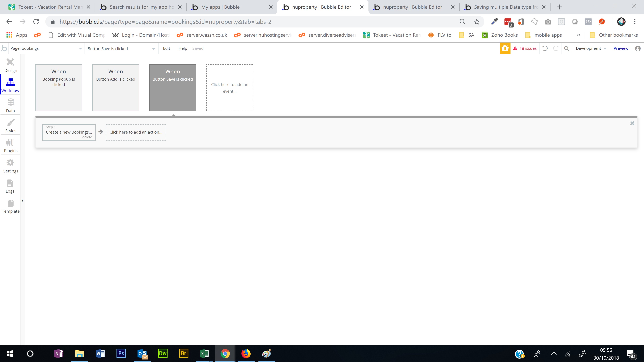Open the Settings gear in sidebar
This screenshot has width=644, height=362.
tap(11, 163)
